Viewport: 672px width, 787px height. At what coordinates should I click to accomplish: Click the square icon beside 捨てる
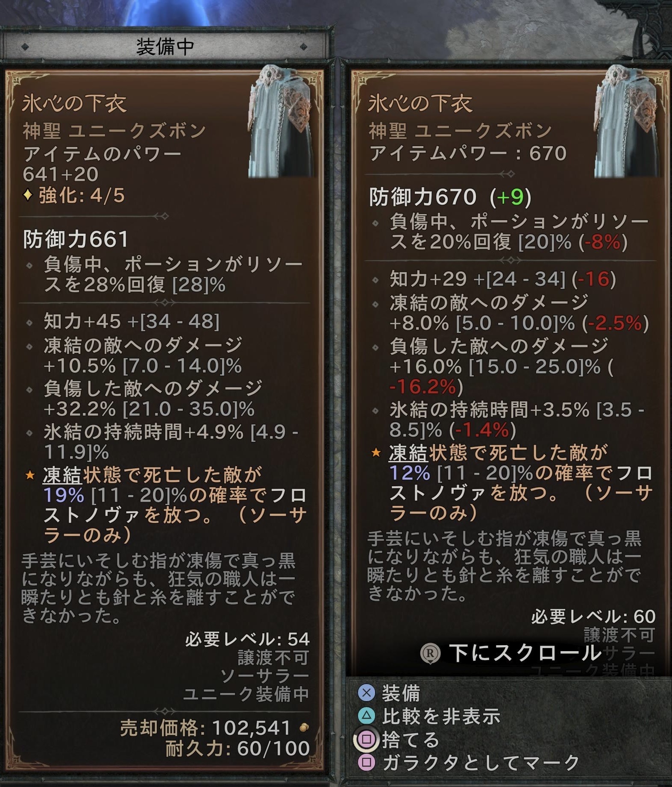pyautogui.click(x=366, y=739)
